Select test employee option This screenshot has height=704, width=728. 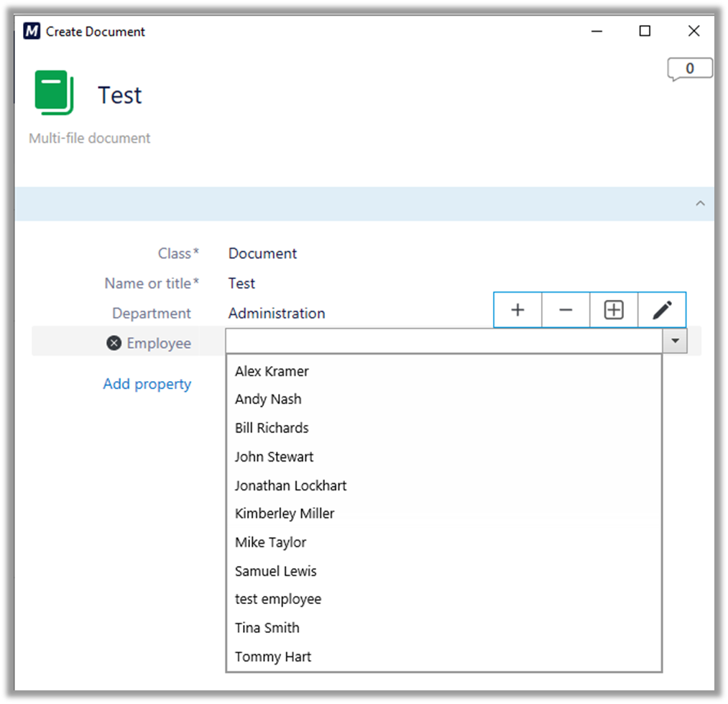277,599
